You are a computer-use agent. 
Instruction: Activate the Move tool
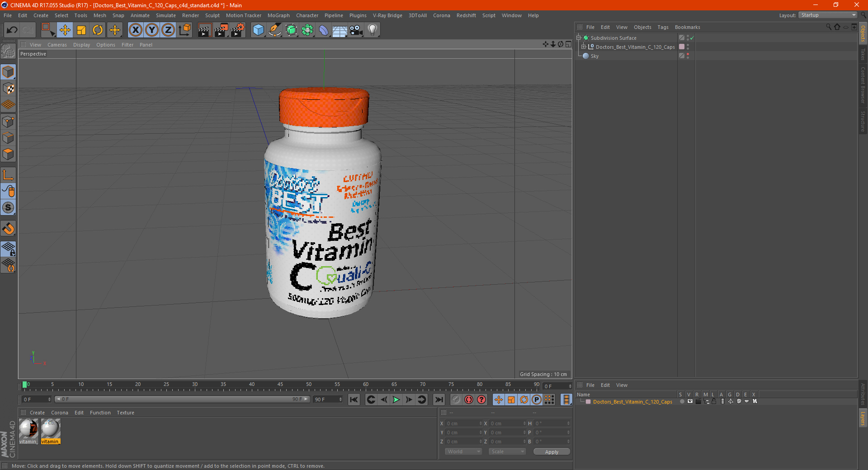[x=65, y=30]
